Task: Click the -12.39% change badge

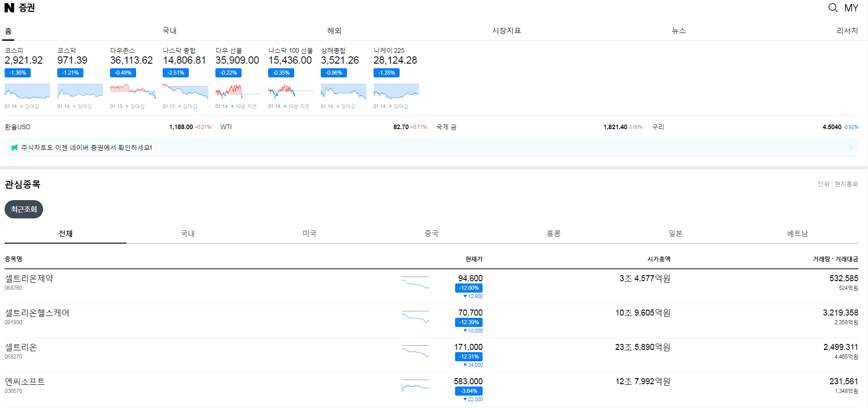Action: [x=469, y=322]
